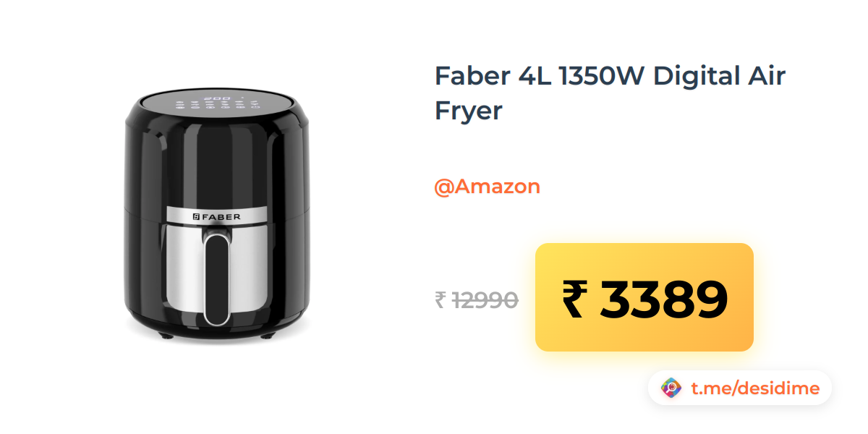The image size is (868, 434).
Task: Click the air fryer's black basket handle
Action: click(x=217, y=278)
